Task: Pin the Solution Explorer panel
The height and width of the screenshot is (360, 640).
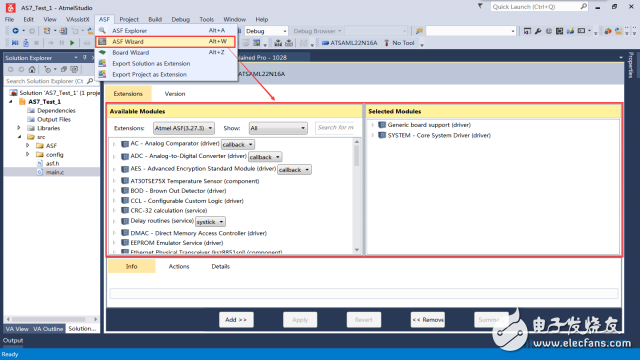Action: pyautogui.click(x=84, y=58)
